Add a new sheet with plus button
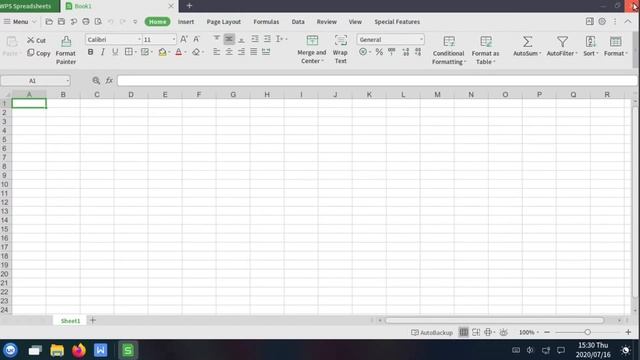 [93, 320]
